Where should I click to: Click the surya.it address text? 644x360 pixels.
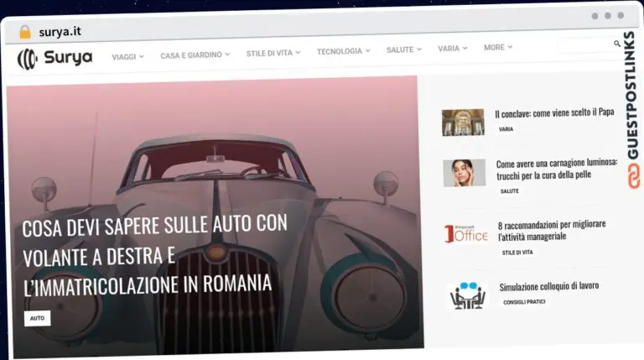click(x=60, y=32)
